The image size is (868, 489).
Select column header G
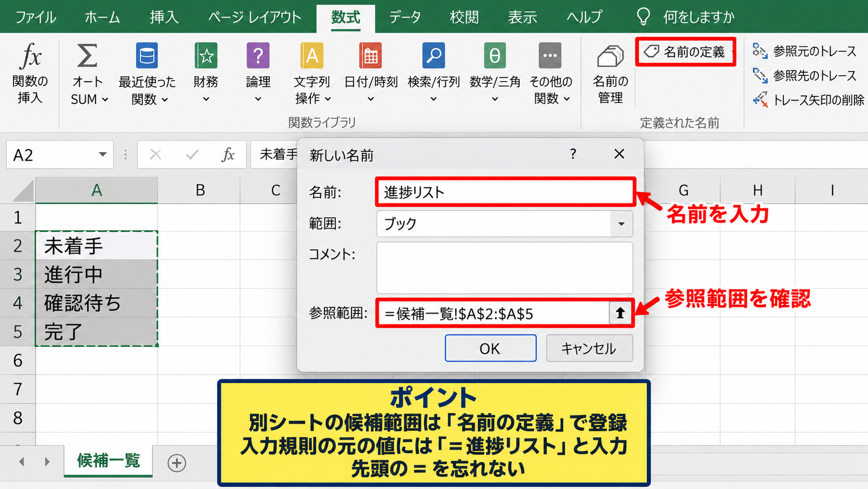683,190
